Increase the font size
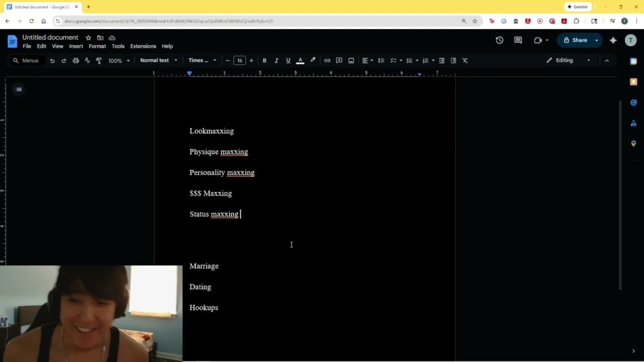This screenshot has height=362, width=644. (x=252, y=60)
